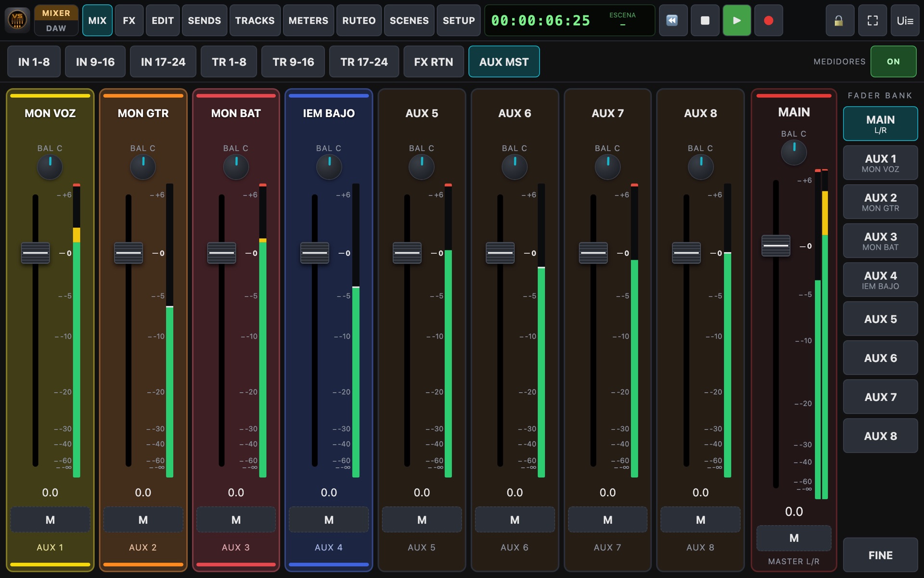The width and height of the screenshot is (924, 578).
Task: Select AUX 8 in fader bank
Action: 880,436
